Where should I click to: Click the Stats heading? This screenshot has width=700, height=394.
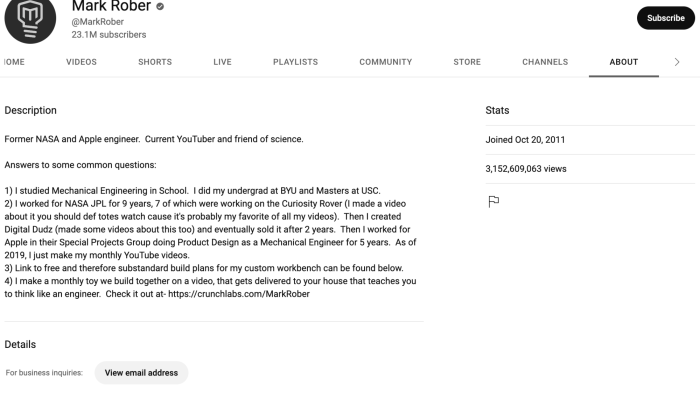(x=497, y=110)
